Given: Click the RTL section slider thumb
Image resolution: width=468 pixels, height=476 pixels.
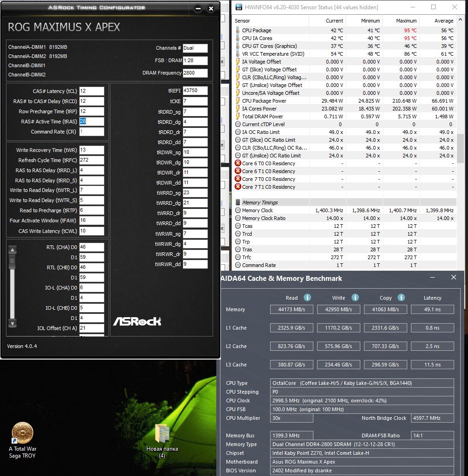Looking at the screenshot, I should tap(12, 261).
